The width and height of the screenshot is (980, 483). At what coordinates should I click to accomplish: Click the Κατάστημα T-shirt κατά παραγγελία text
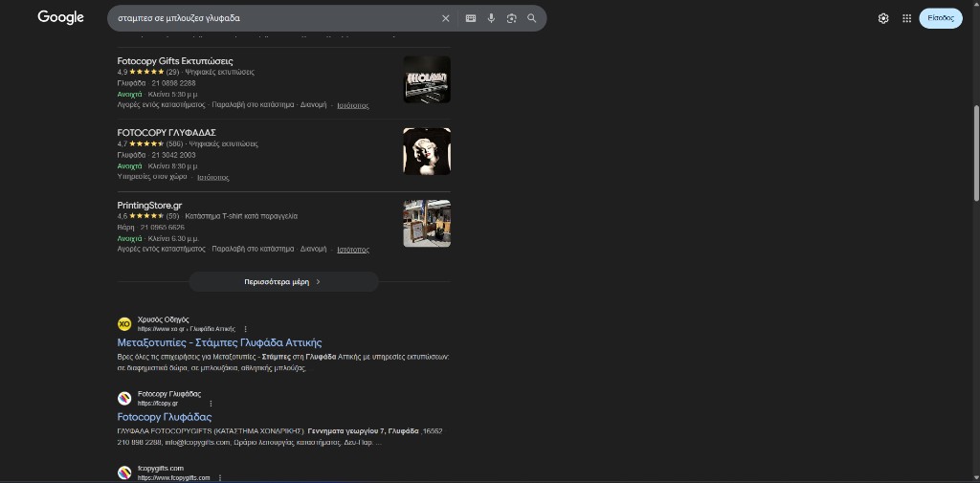click(241, 216)
